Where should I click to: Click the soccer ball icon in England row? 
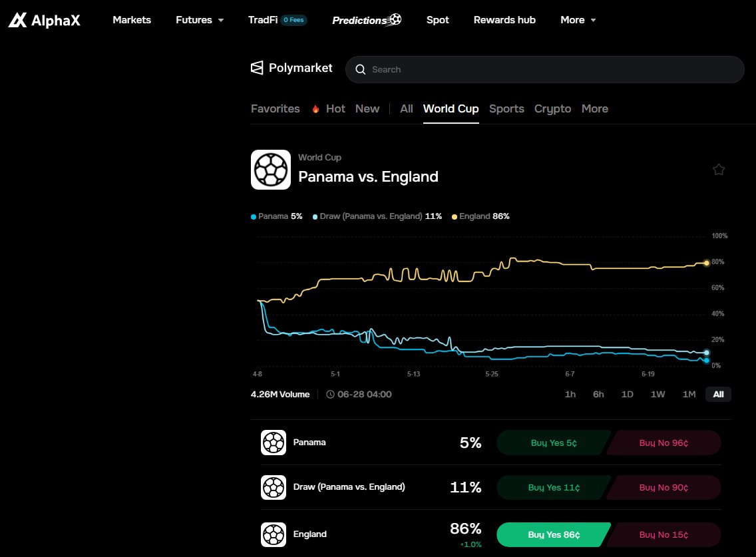click(274, 534)
